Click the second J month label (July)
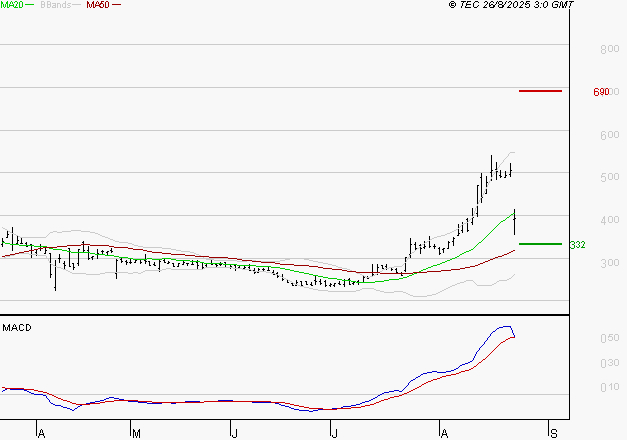 click(334, 434)
